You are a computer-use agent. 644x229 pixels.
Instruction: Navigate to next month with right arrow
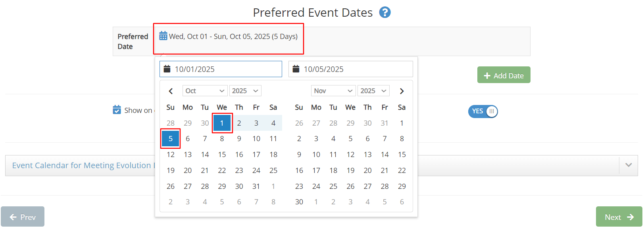402,91
